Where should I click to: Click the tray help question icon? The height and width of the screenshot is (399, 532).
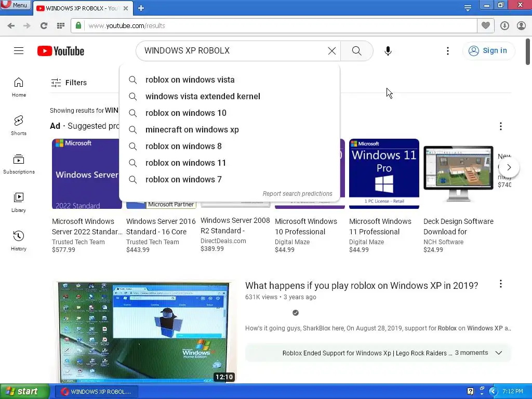(x=470, y=392)
